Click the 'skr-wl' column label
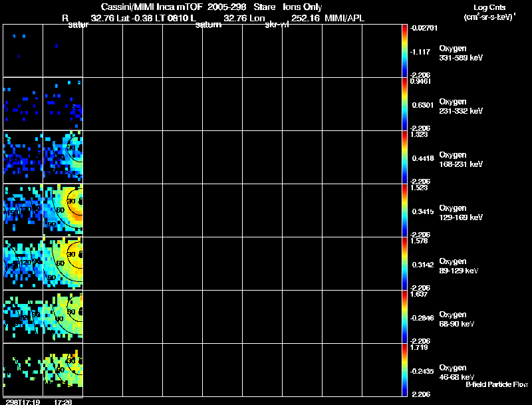 tap(277, 25)
